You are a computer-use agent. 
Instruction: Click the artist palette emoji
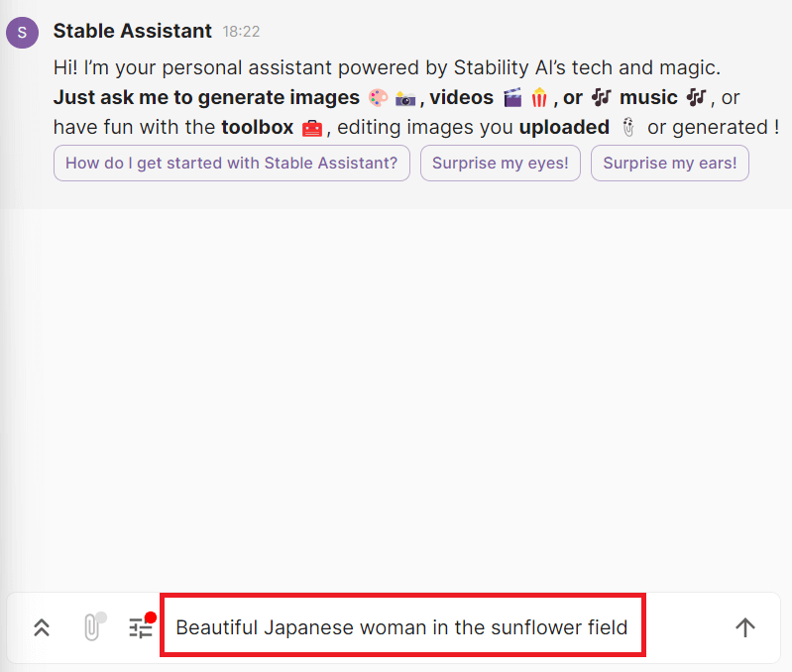pyautogui.click(x=378, y=98)
